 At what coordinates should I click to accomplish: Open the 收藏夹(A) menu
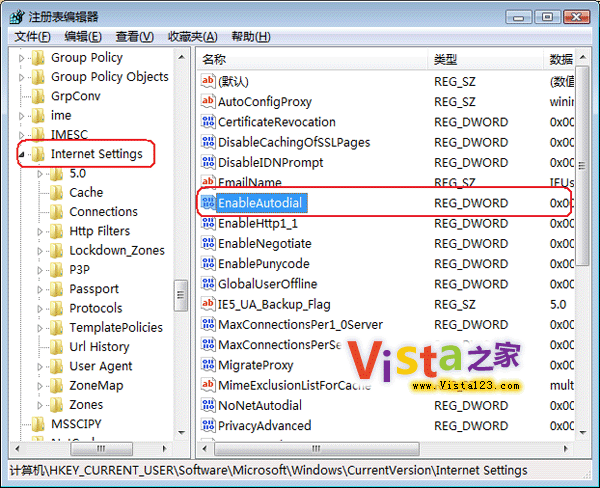point(192,37)
